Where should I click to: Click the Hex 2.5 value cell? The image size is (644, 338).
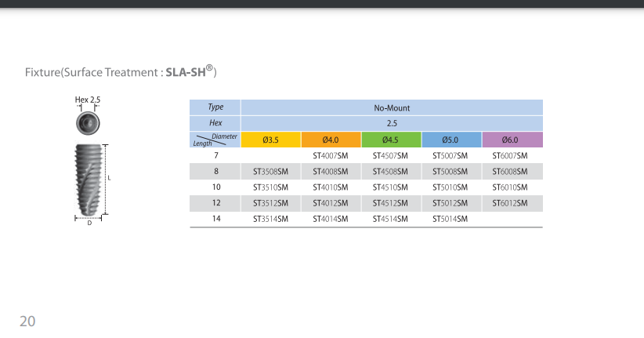[392, 123]
